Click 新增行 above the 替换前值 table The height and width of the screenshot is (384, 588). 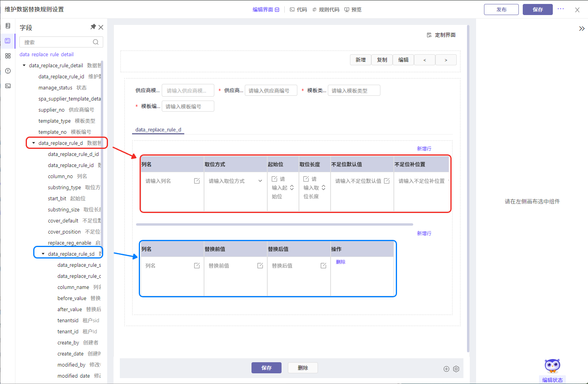pyautogui.click(x=424, y=234)
